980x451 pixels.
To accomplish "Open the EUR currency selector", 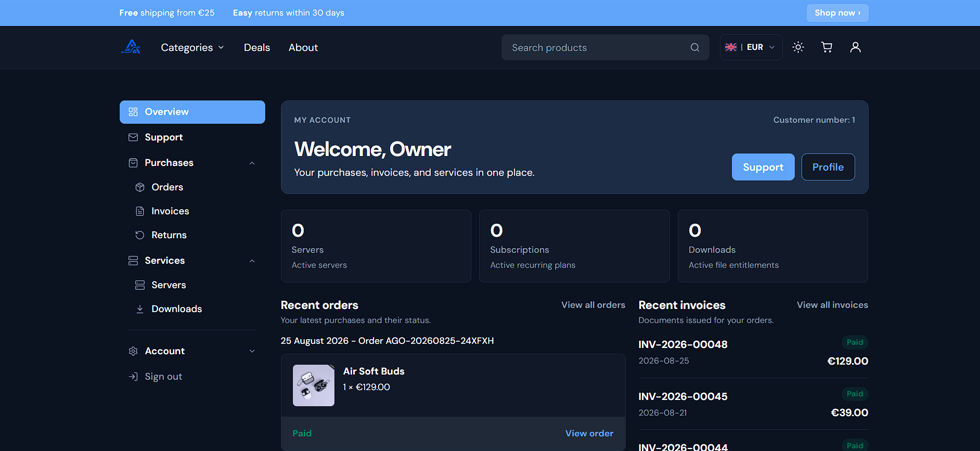I will tap(751, 47).
